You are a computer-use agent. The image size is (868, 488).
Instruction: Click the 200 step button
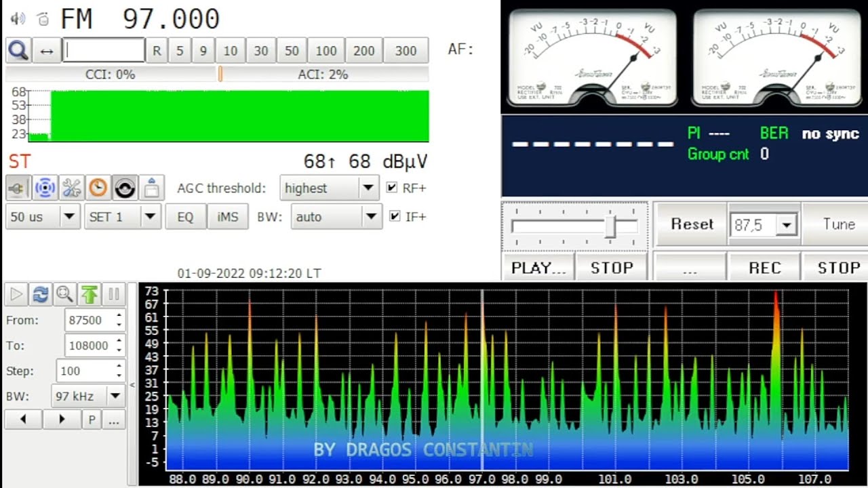pos(364,51)
